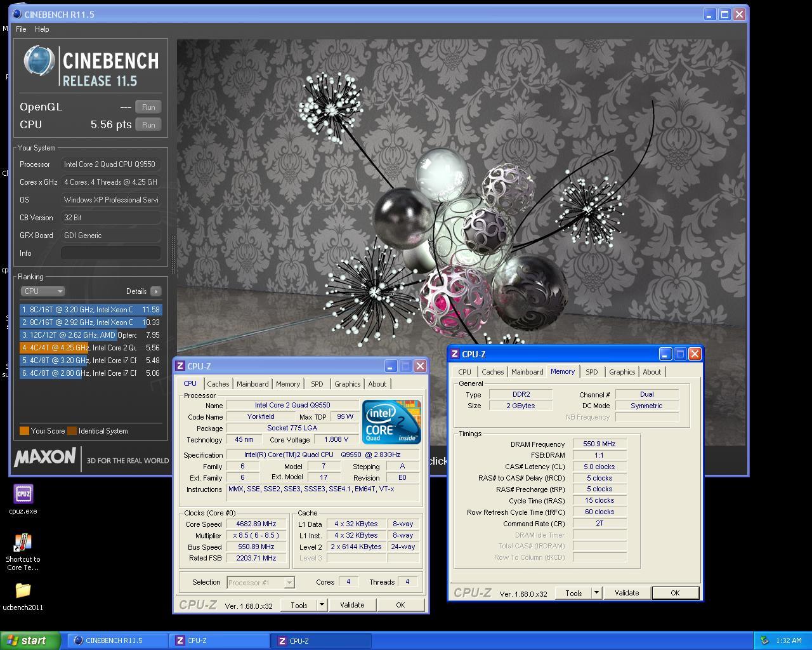Open the CPU ranking type dropdown
812x650 pixels.
(43, 291)
